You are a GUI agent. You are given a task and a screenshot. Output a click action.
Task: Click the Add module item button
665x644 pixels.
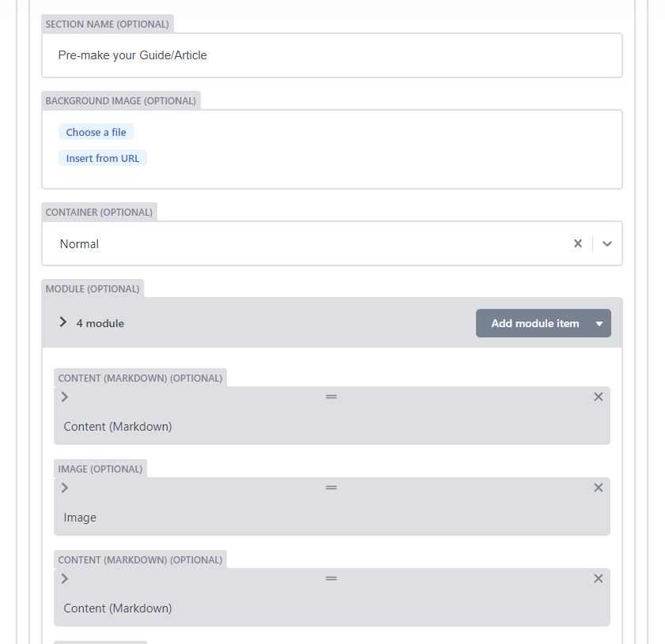(535, 324)
